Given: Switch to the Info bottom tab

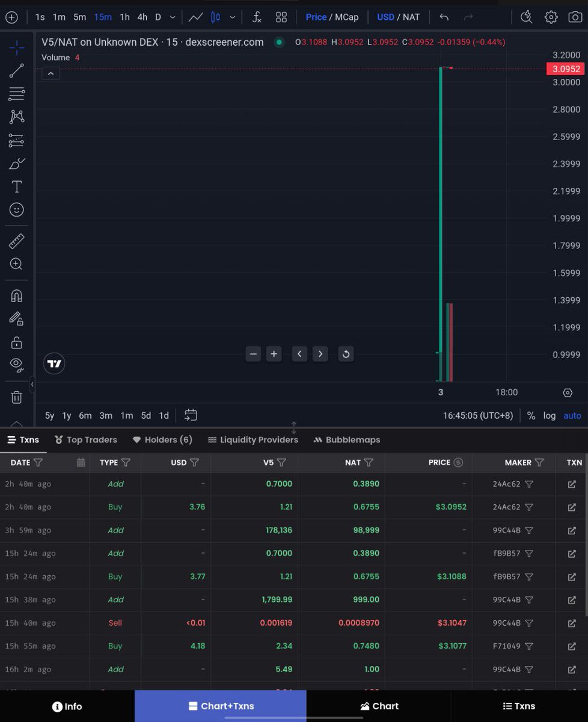Looking at the screenshot, I should coord(67,706).
